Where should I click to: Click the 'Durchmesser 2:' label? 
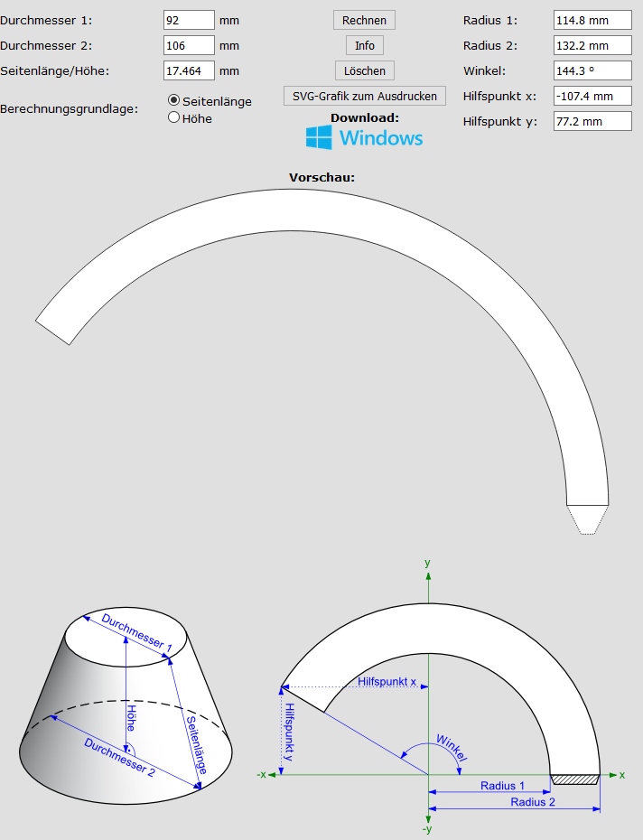pos(46,45)
